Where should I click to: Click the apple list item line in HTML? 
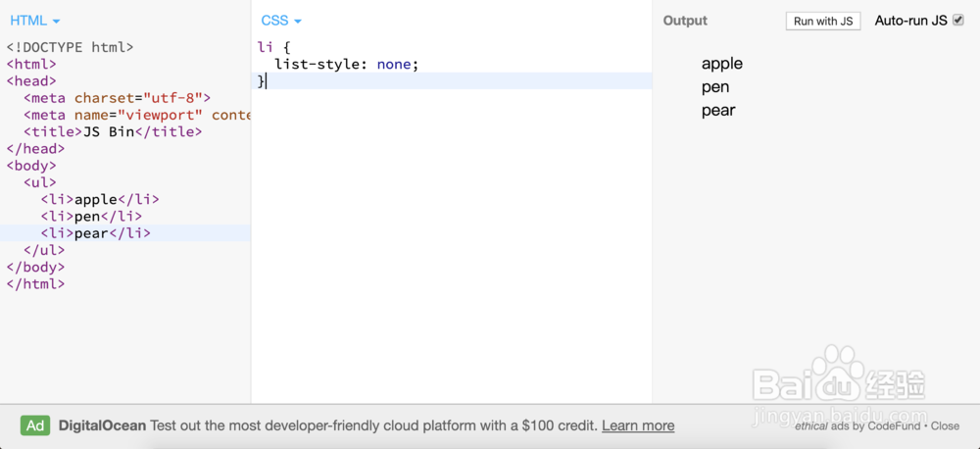[100, 199]
